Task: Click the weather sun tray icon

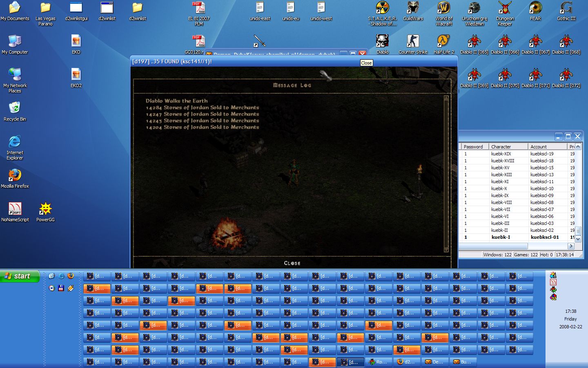Action: click(x=553, y=275)
